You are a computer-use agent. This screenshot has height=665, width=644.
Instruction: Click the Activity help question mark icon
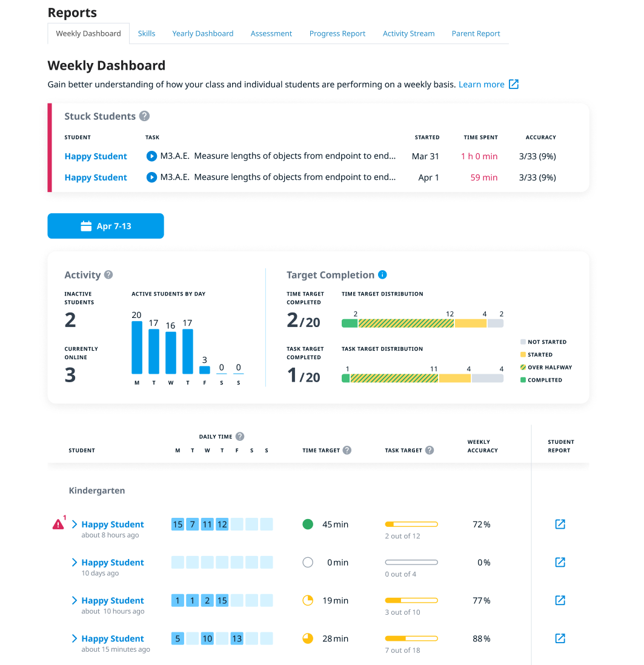tap(108, 275)
